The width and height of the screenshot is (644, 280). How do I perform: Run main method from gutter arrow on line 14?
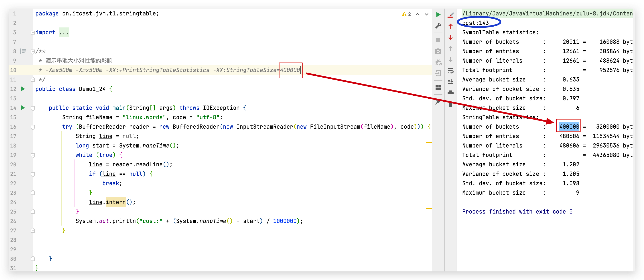[23, 108]
